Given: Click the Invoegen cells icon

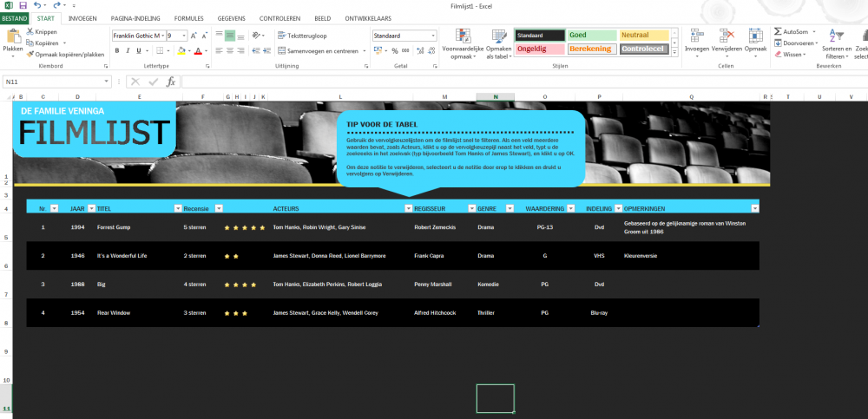Looking at the screenshot, I should pyautogui.click(x=696, y=36).
